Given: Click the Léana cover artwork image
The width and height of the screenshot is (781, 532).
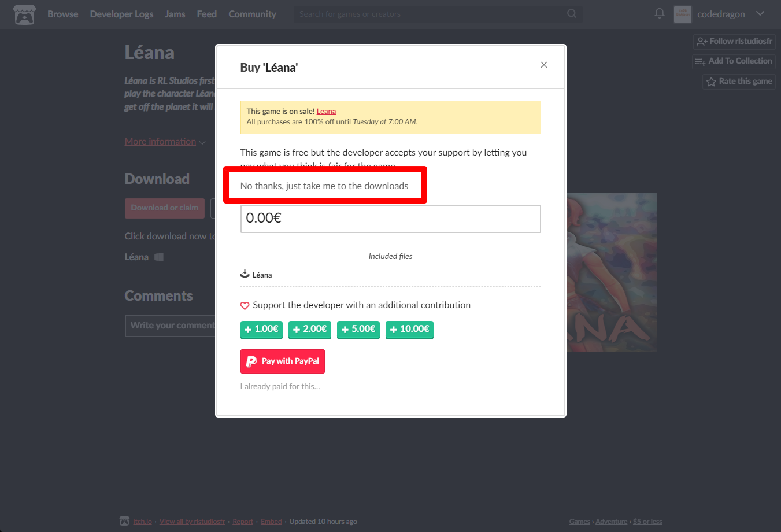Looking at the screenshot, I should pyautogui.click(x=612, y=272).
